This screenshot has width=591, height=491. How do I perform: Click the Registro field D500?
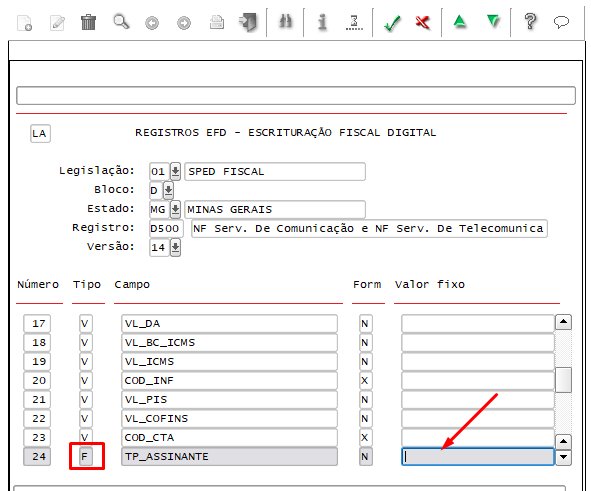[x=166, y=228]
